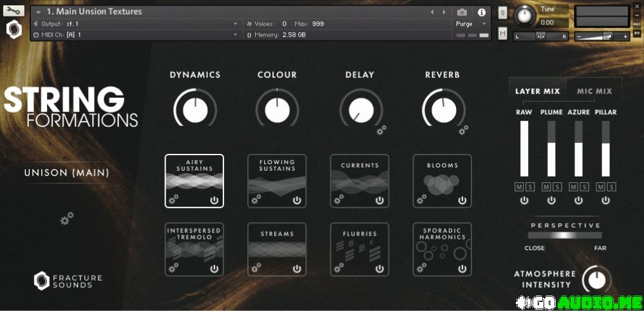The image size is (644, 311).
Task: Open the Purge dropdown menu
Action: [471, 24]
